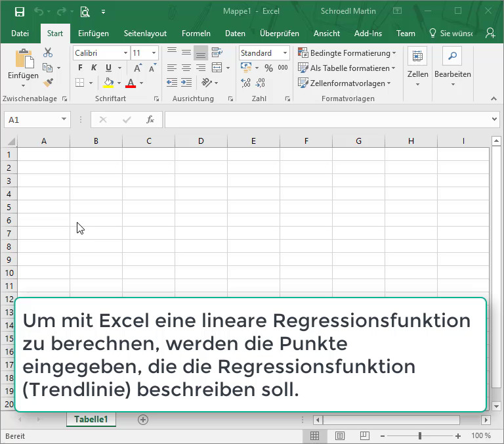Screen dimensions: 504x444
Task: Apply percent number format
Action: (268, 68)
